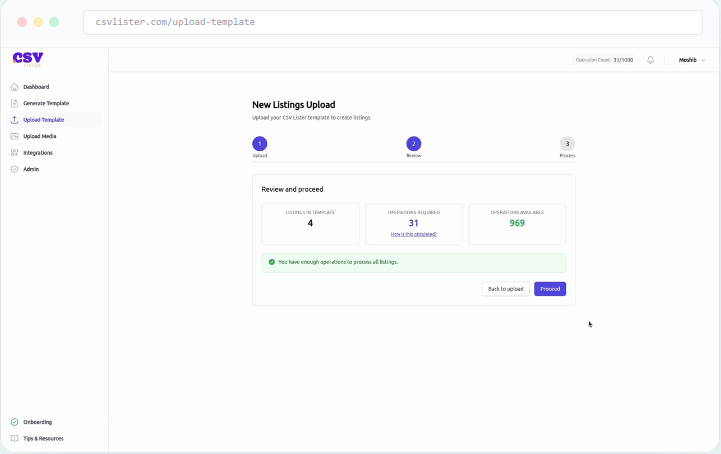
Task: Open Integrations via its grid icon
Action: (14, 153)
